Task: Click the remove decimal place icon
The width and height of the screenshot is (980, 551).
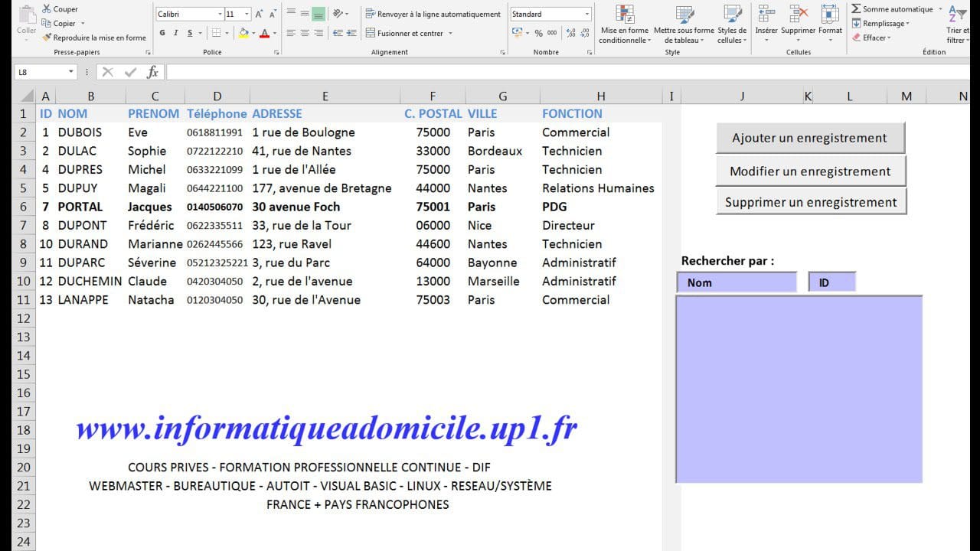Action: pyautogui.click(x=585, y=33)
